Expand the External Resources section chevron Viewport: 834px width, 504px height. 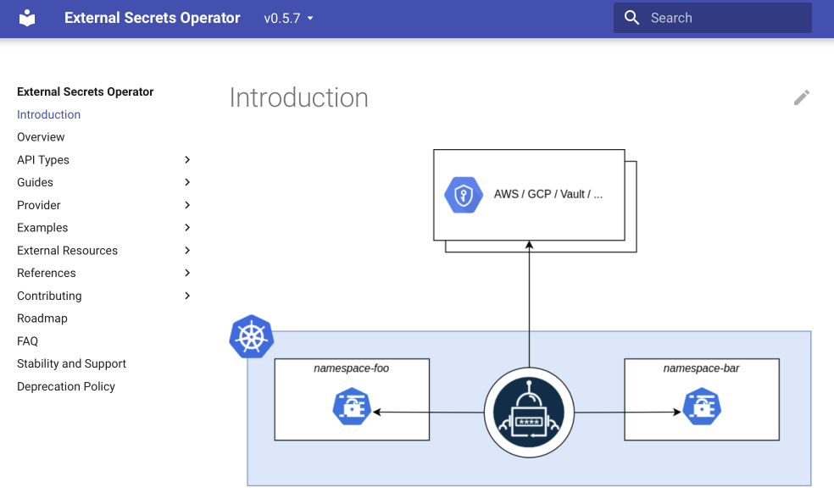pos(187,251)
